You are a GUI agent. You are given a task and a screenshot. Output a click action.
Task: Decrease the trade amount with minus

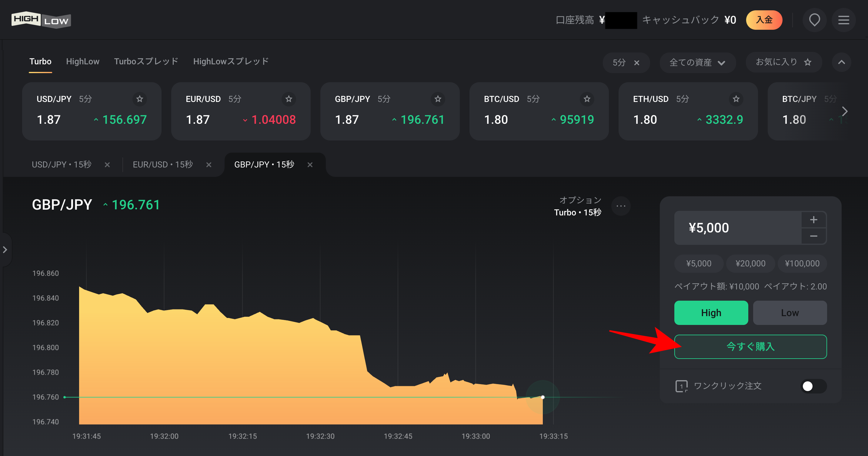pos(813,236)
